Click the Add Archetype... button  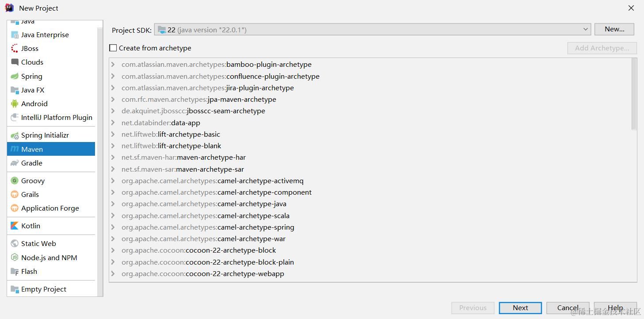[x=602, y=48]
